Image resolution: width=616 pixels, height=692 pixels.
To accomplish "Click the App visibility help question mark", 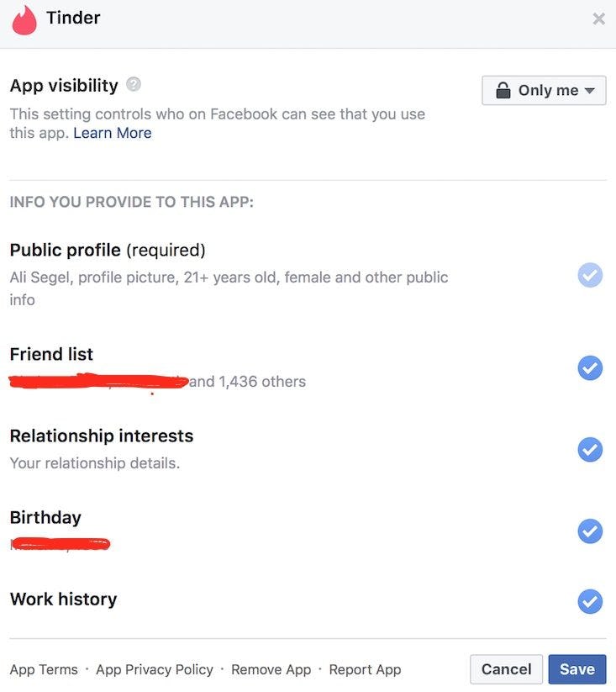I will coord(134,85).
